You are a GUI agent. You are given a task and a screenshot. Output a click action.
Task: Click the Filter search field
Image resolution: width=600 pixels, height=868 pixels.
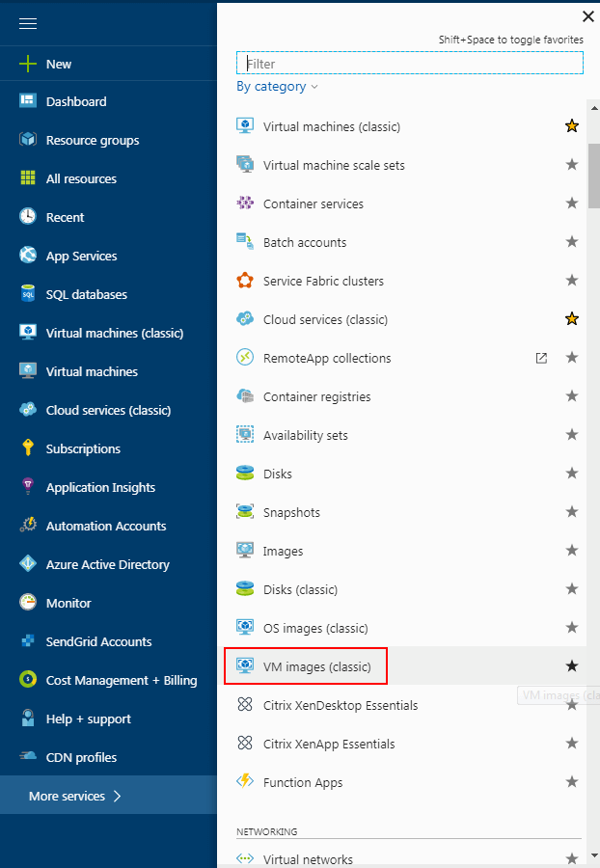click(410, 64)
